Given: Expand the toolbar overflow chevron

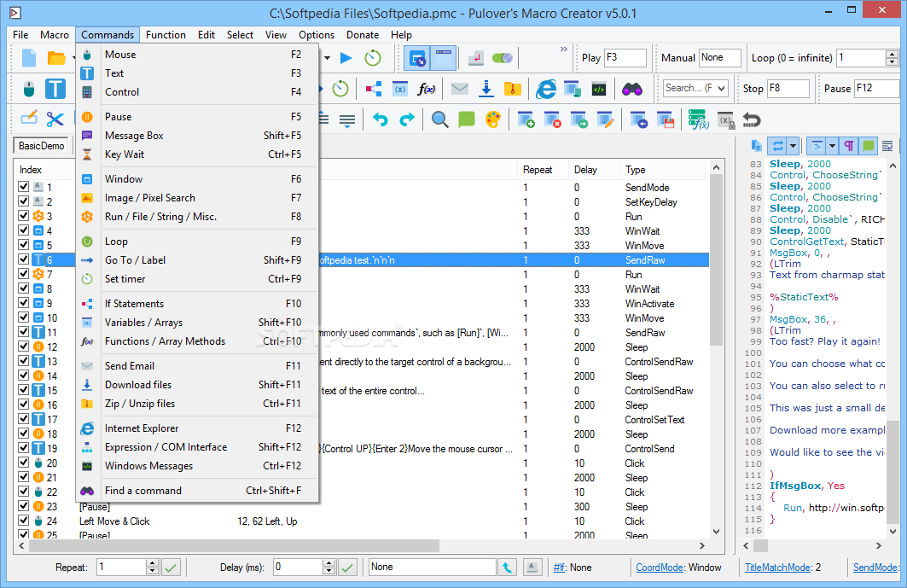Looking at the screenshot, I should click(x=563, y=49).
